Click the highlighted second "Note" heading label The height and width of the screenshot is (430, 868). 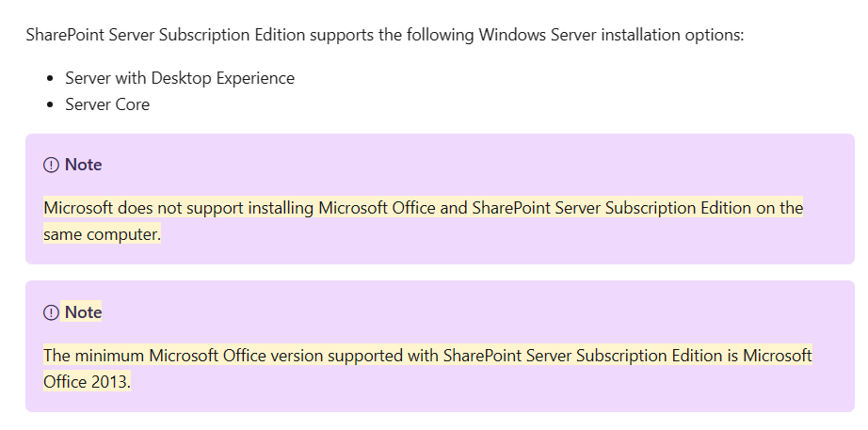(83, 312)
